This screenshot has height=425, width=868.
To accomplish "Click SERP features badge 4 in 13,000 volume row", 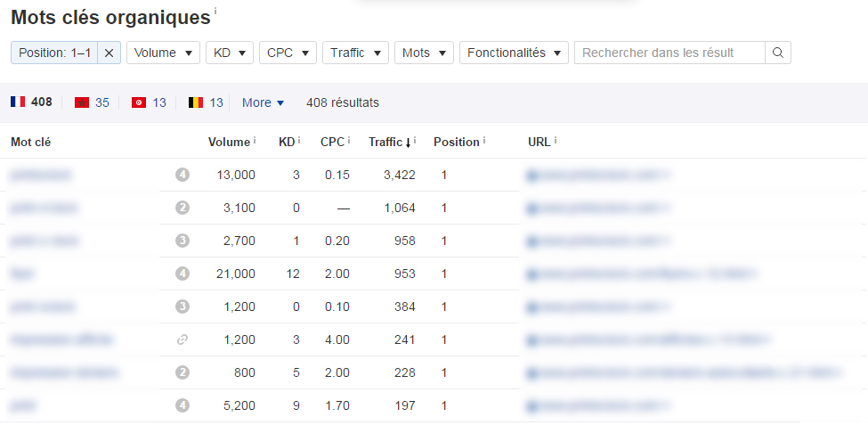I will [x=183, y=176].
